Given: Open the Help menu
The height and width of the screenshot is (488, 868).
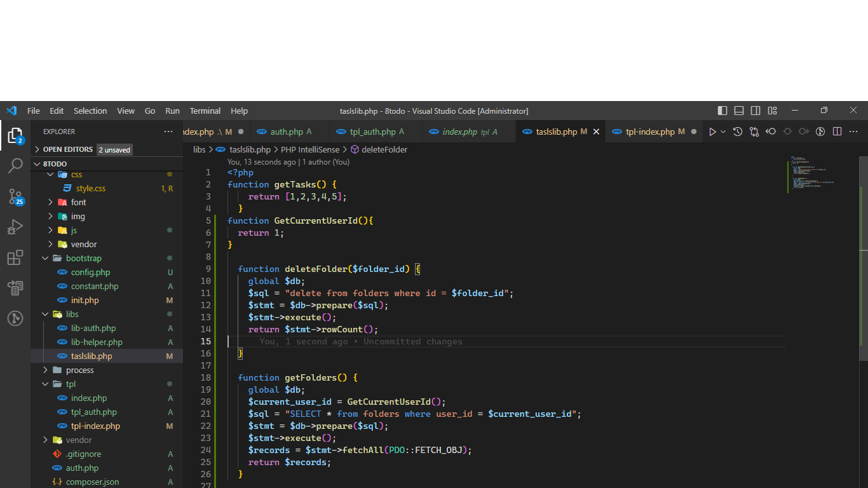Looking at the screenshot, I should click(239, 111).
